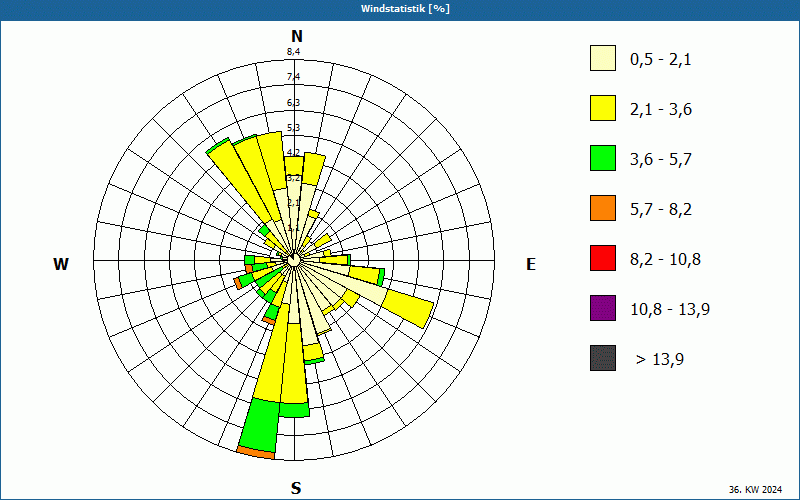Click the red 8,2 - 10,8 legend swatch
Viewport: 800px width, 500px height.
pos(603,258)
